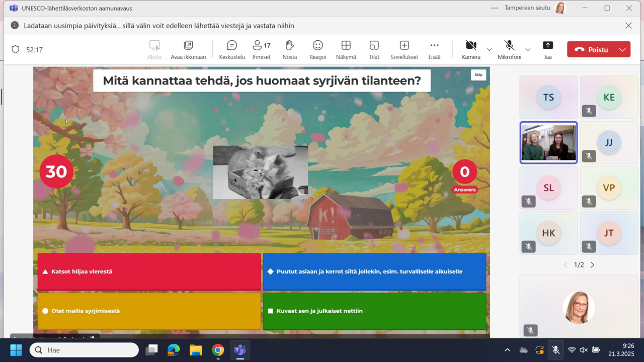The image size is (644, 362).
Task: Select participant tile JJ
Action: (609, 143)
